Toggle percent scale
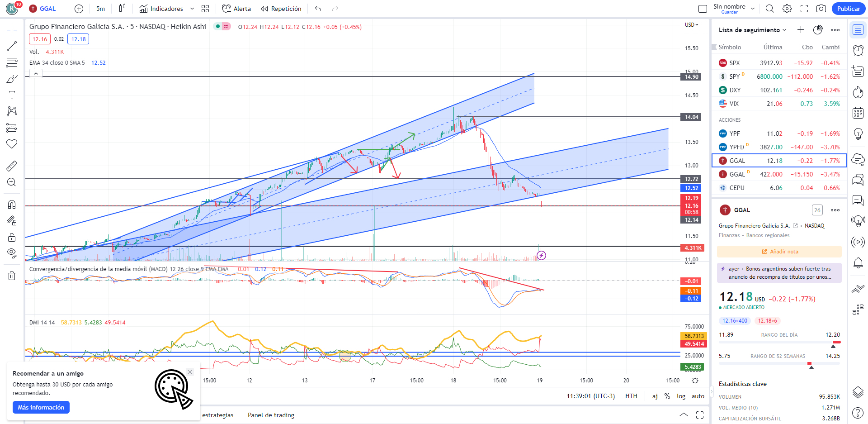Screen dimensions: 868x424 pyautogui.click(x=667, y=396)
